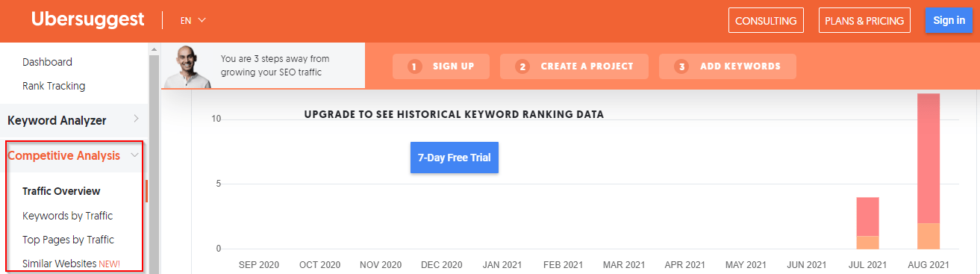This screenshot has width=980, height=274.
Task: Click the step 2 circle icon
Action: (522, 66)
